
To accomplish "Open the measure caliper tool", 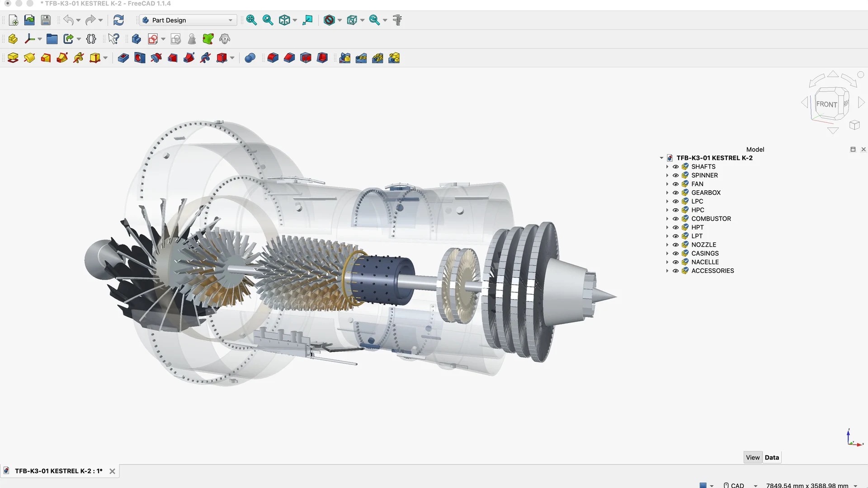I will (x=397, y=20).
